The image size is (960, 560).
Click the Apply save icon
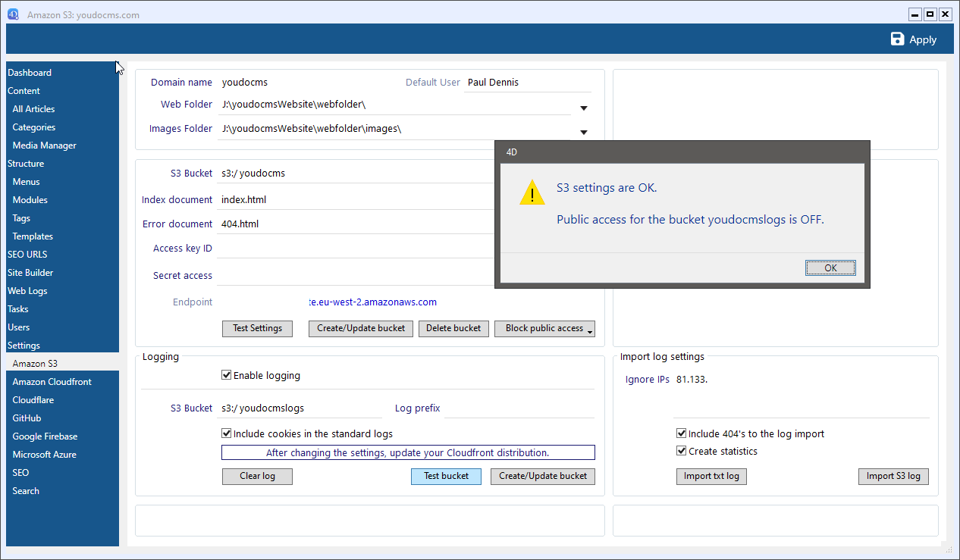[x=898, y=39]
